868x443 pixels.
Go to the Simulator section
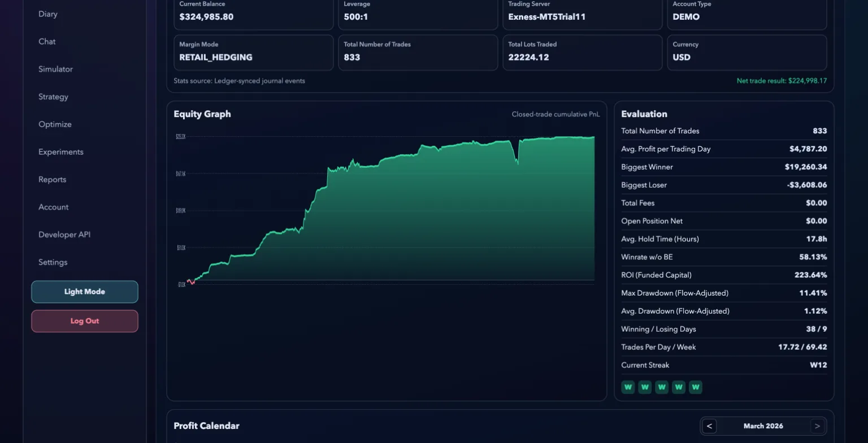click(x=55, y=70)
